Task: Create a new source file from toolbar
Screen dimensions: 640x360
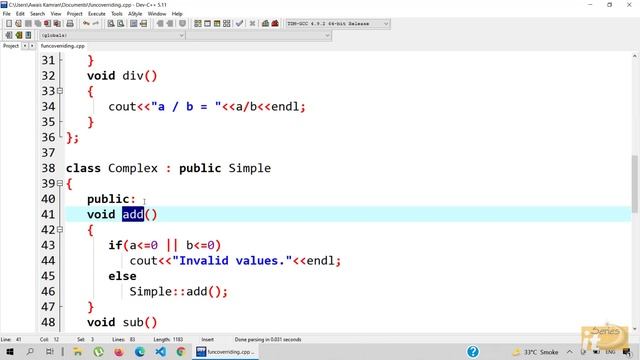Action: click(9, 24)
